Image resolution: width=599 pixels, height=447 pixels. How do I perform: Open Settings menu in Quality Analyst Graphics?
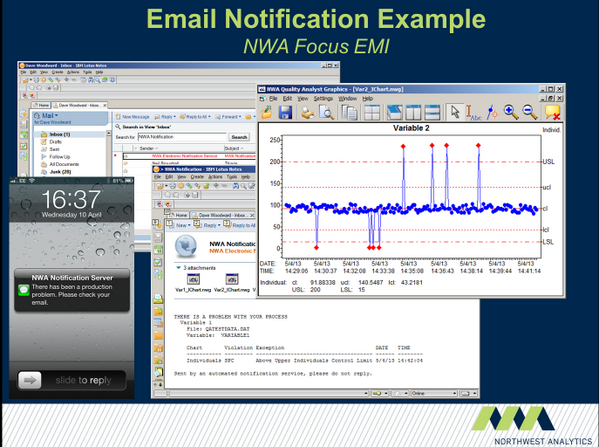click(x=323, y=99)
